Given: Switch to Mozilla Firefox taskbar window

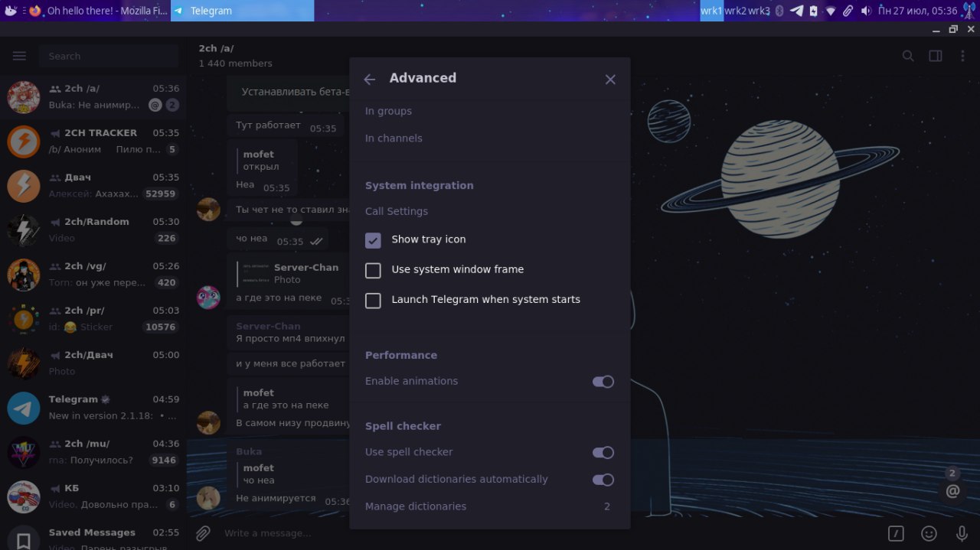Looking at the screenshot, I should 99,11.
